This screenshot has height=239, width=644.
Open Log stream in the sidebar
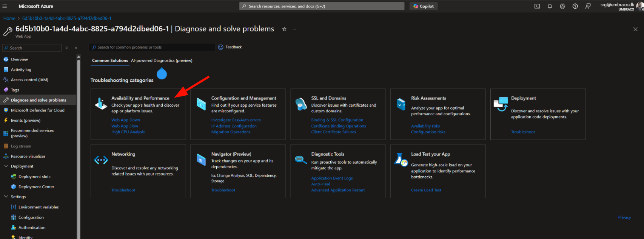pos(21,146)
